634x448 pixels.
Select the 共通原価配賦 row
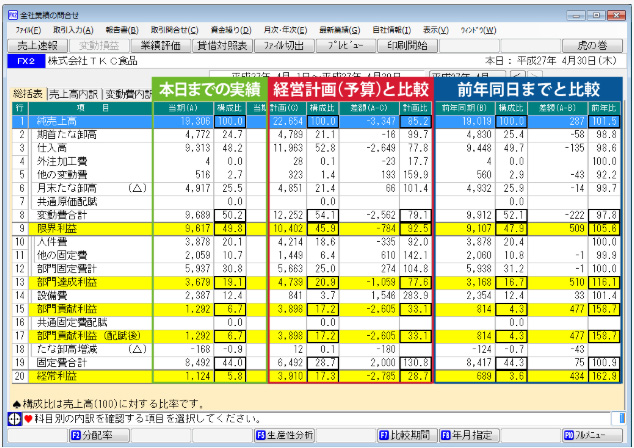coord(317,202)
